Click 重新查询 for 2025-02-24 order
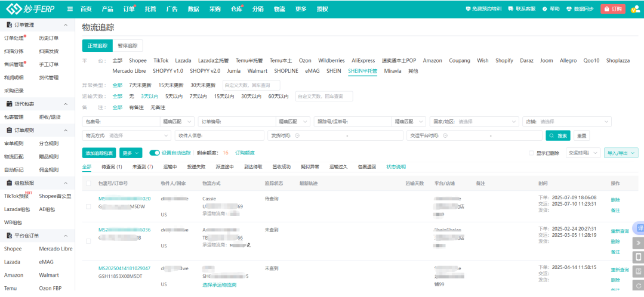644x297 pixels. tap(620, 231)
